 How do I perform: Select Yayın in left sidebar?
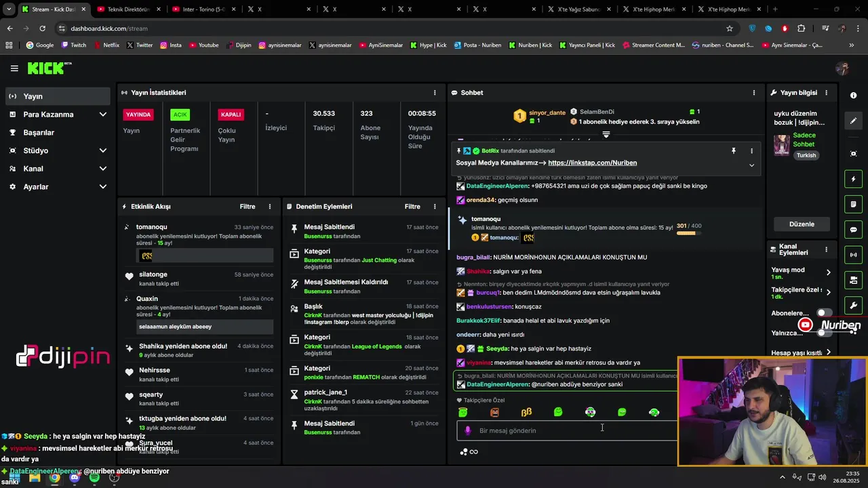coord(57,96)
